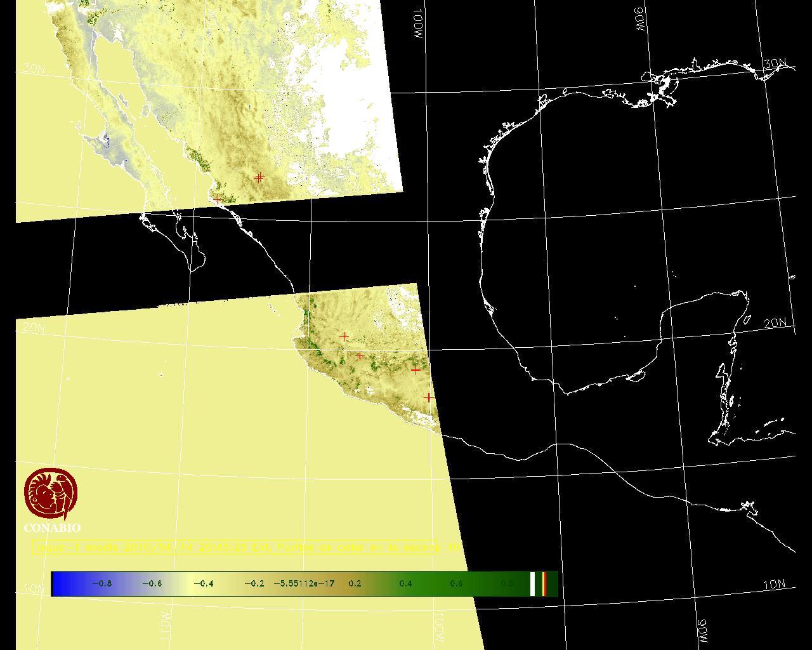Pick the -0.4 yellow value on the colorbar

point(203,584)
